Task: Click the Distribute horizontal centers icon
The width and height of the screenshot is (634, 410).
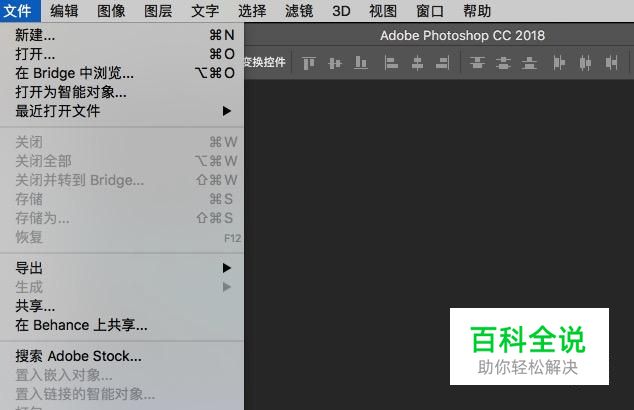Action: [x=585, y=63]
